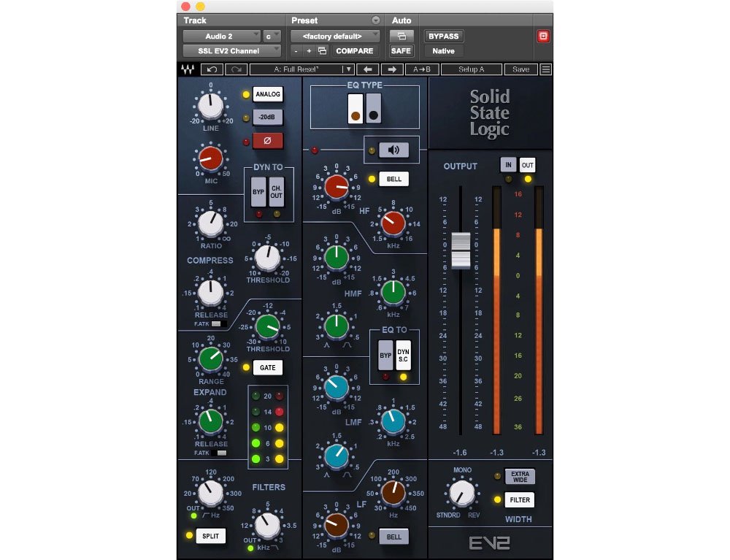Click the compressor THRESHOLD knob
The width and height of the screenshot is (730, 560).
268,258
